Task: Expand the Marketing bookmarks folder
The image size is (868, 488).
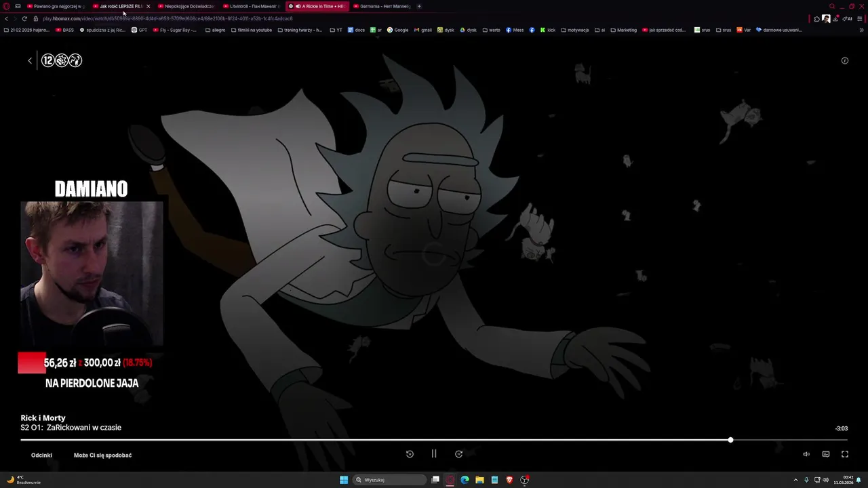Action: click(x=623, y=30)
